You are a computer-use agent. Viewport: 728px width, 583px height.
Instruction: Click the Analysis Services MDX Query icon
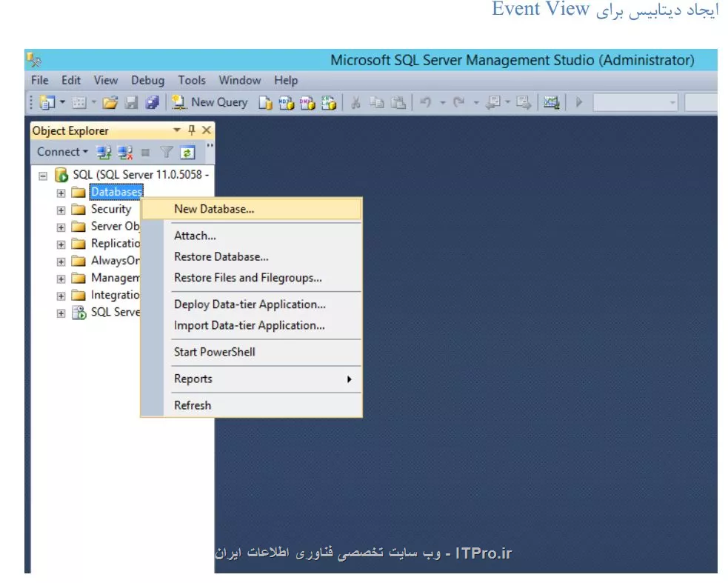point(286,102)
